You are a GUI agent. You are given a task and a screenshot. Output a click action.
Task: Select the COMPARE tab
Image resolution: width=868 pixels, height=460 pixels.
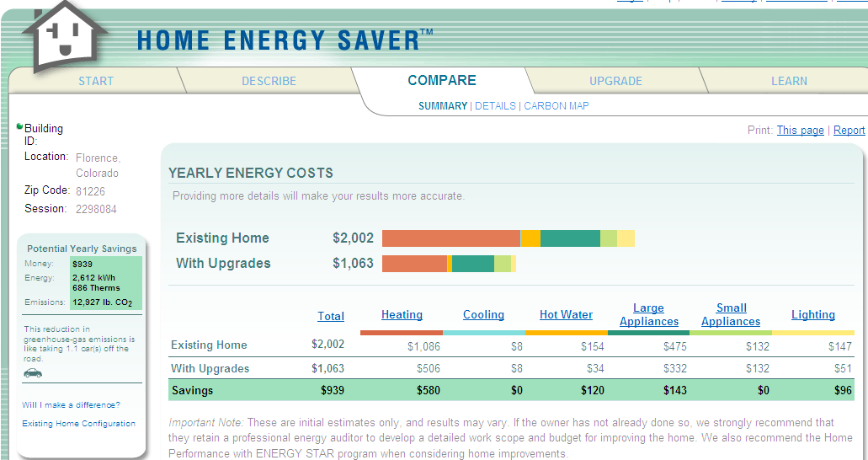[x=442, y=81]
